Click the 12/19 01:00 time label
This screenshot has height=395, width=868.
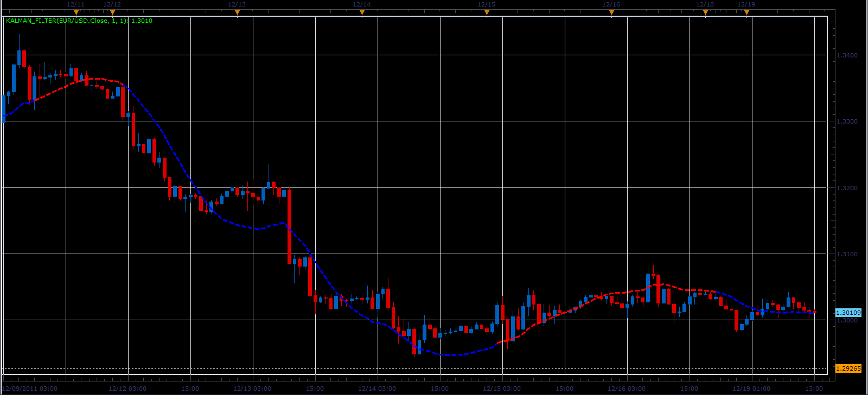(x=751, y=388)
